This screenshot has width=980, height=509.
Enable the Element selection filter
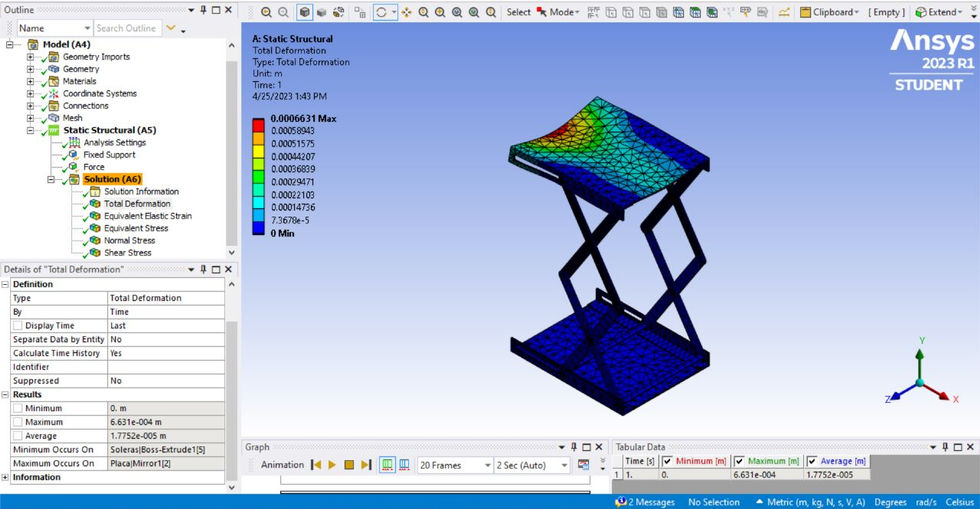712,12
